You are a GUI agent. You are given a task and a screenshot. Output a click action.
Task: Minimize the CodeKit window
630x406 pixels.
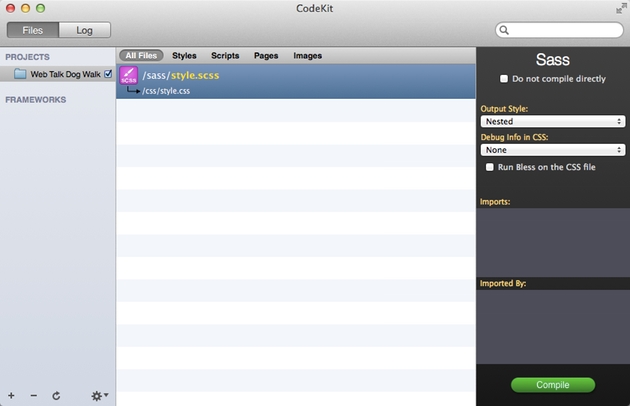(x=25, y=8)
